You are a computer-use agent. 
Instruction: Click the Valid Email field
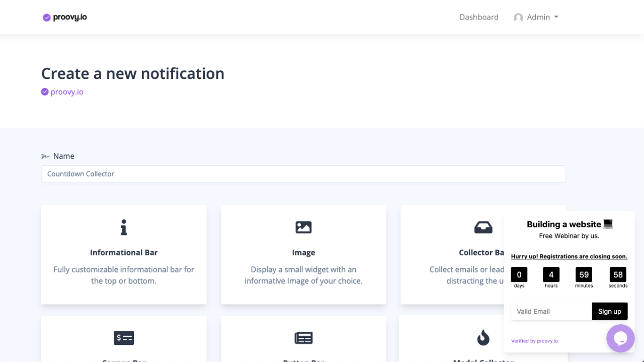coord(551,311)
